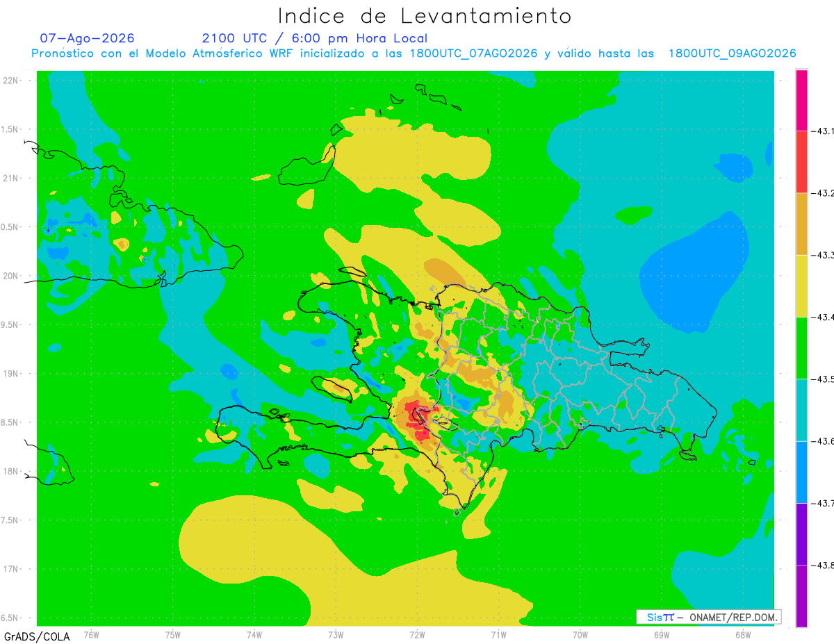Viewport: 834px width, 644px height.
Task: Select the 19N latitude label
Action: pos(12,374)
